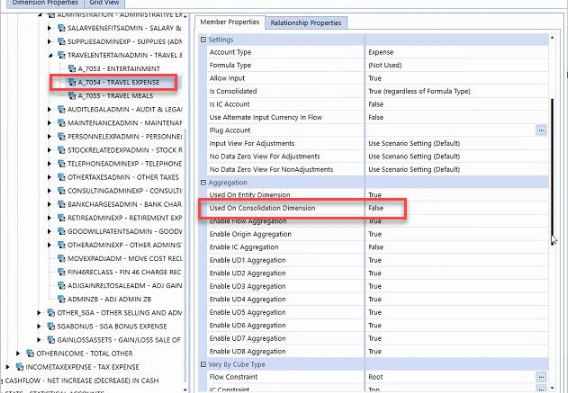Collapse the Vary By Cube Type group

tap(203, 364)
